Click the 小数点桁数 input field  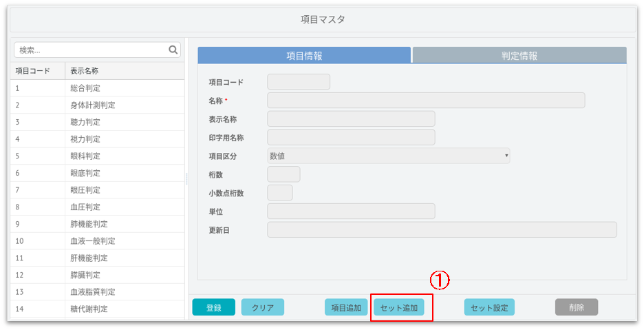(280, 193)
